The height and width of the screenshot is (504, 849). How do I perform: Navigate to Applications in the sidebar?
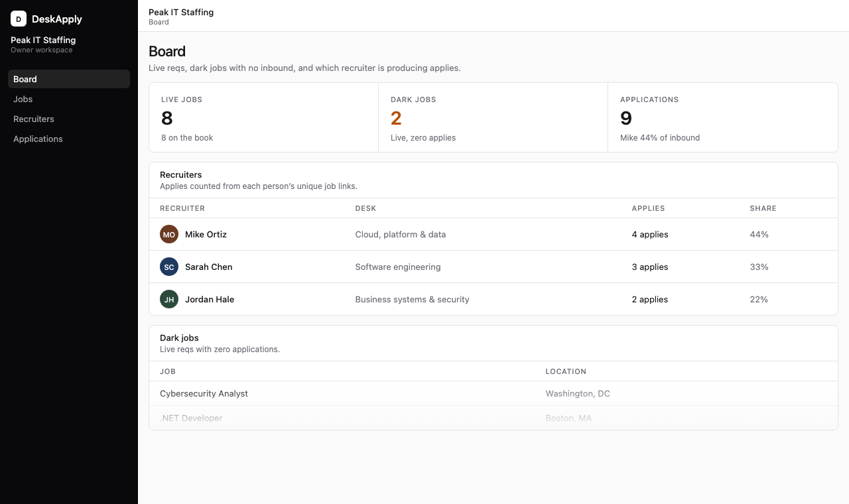pyautogui.click(x=69, y=139)
